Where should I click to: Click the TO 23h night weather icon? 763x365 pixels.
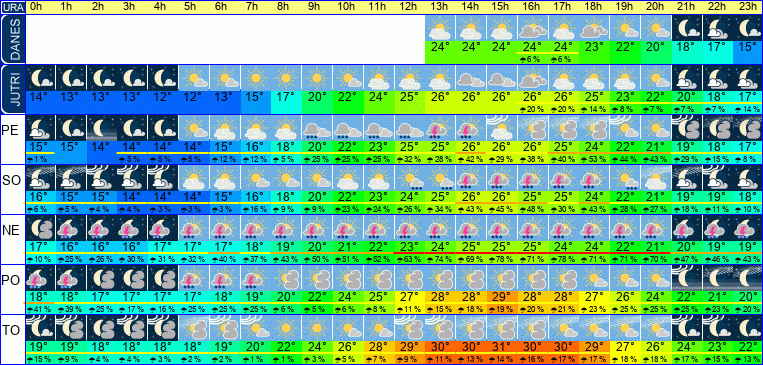pos(748,328)
